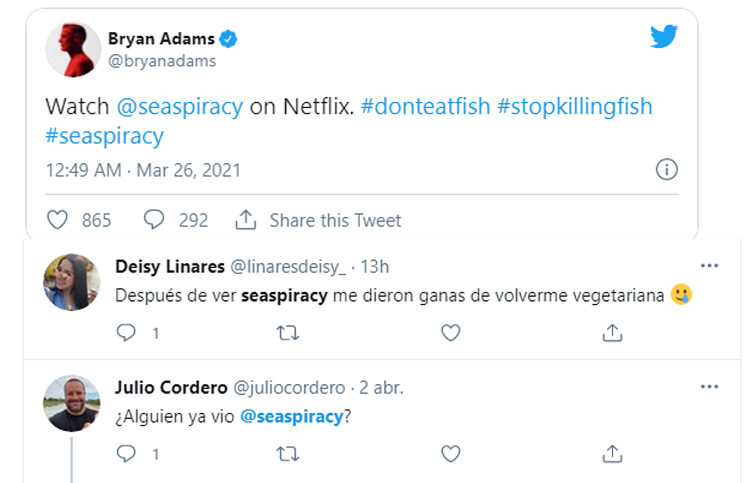
Task: Click Share this Tweet
Action: 318,220
